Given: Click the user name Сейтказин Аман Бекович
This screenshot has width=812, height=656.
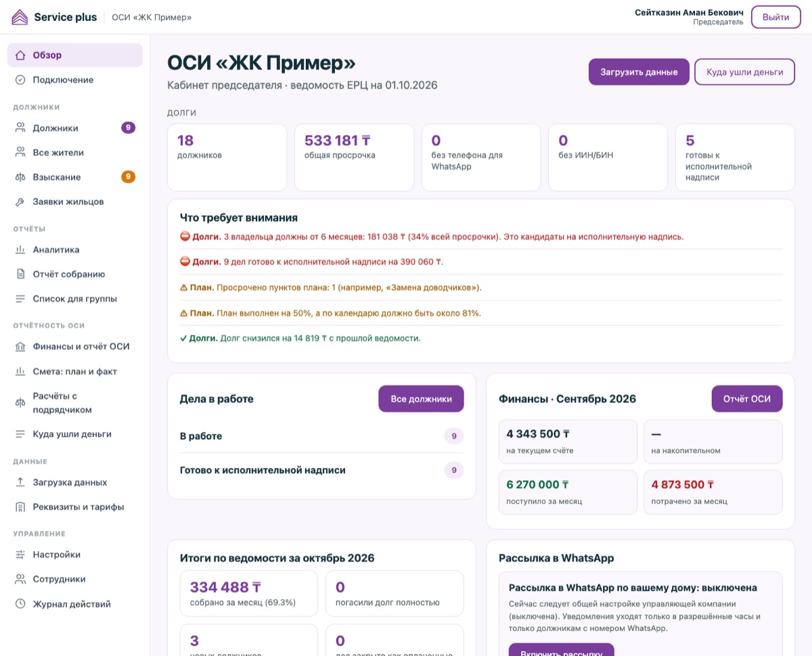Looking at the screenshot, I should pyautogui.click(x=689, y=12).
